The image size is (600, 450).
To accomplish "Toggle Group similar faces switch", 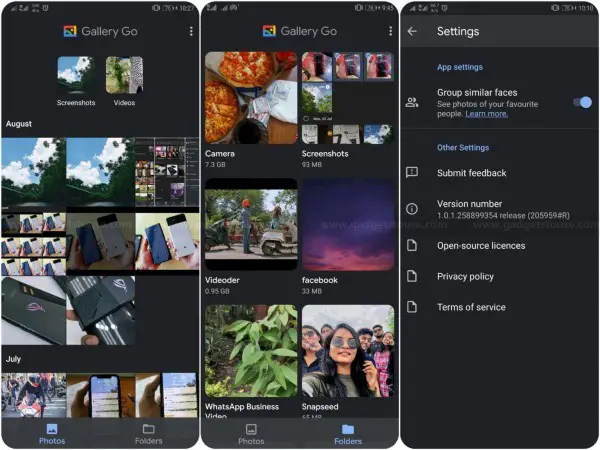I will (582, 102).
